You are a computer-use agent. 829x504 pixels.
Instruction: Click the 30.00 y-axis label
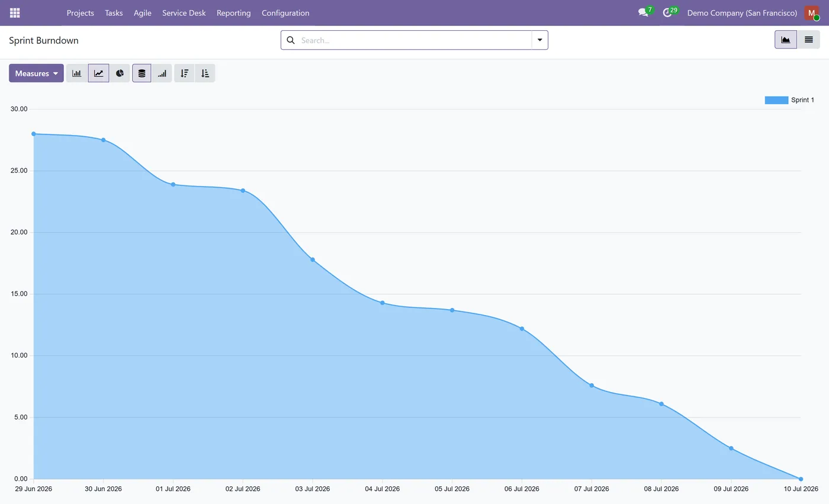[19, 109]
